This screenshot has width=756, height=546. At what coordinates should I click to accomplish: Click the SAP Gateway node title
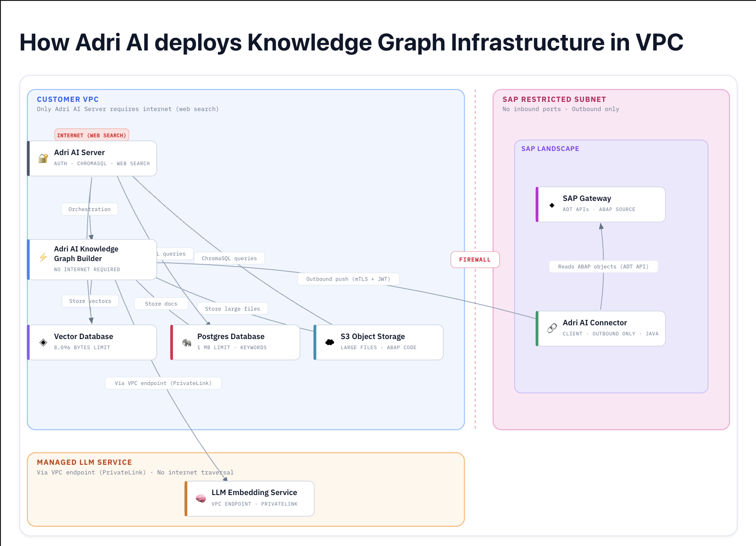click(587, 198)
